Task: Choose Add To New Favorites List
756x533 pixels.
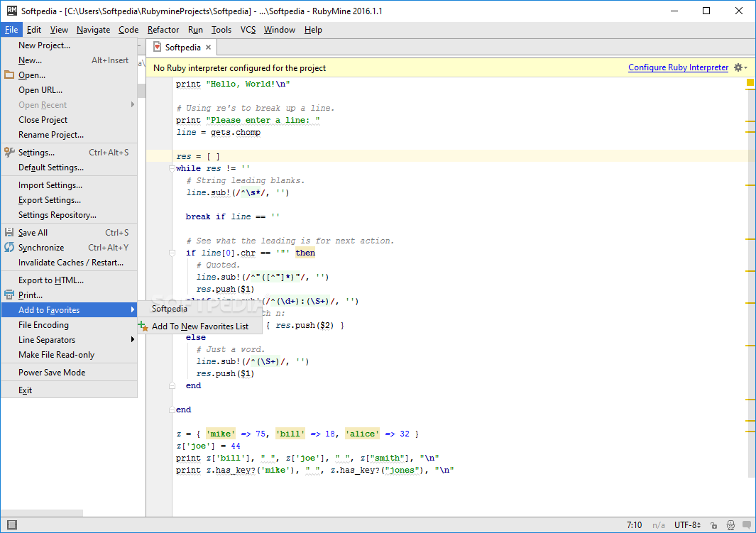Action: [x=200, y=326]
